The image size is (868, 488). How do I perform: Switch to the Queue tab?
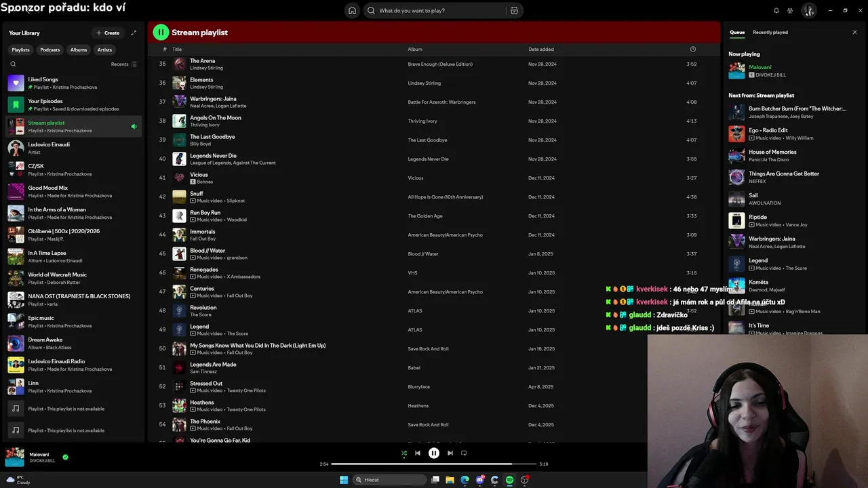(x=737, y=32)
